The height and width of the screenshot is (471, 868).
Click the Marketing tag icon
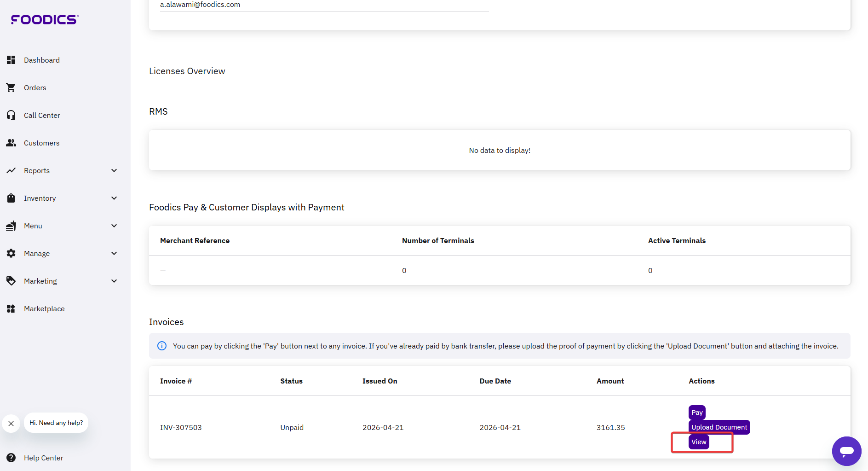tap(11, 281)
